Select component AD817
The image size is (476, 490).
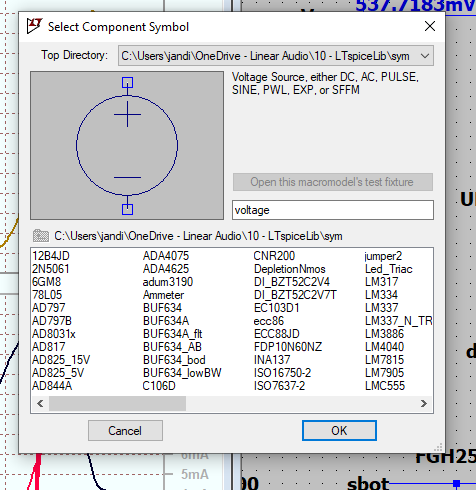coord(49,347)
